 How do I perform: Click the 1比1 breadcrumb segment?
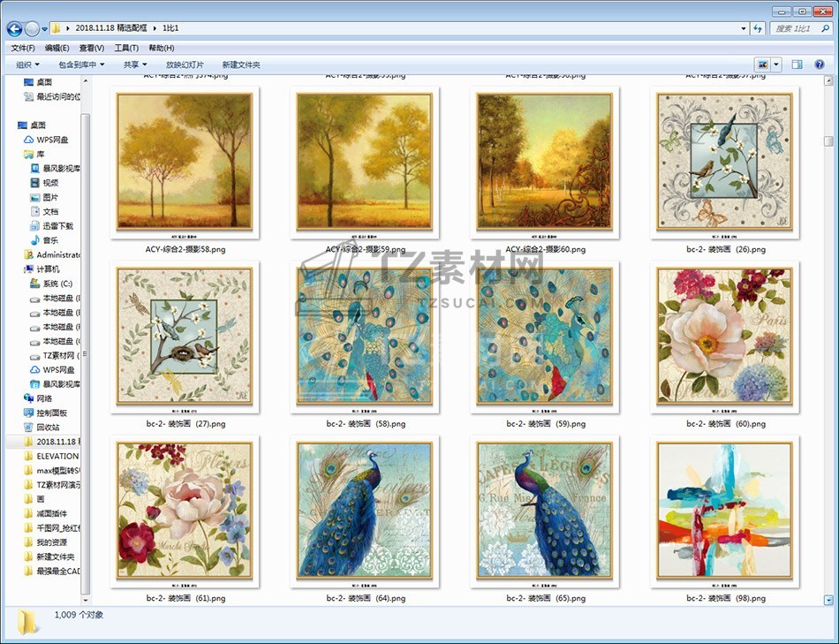pos(170,28)
